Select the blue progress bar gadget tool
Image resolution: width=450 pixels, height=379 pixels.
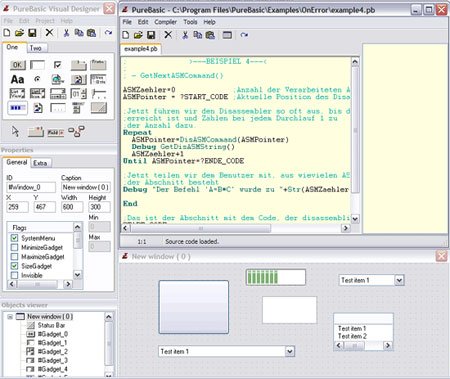(x=17, y=108)
